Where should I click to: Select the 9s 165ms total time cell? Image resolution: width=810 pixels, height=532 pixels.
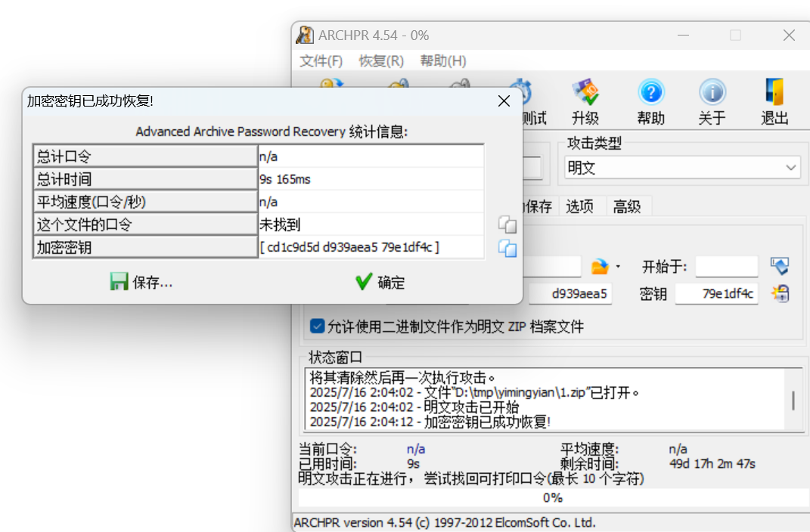[371, 179]
